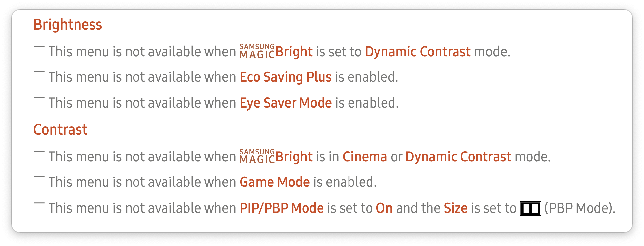Click the PIP/PBP Mode text
This screenshot has height=246, width=644.
click(282, 208)
